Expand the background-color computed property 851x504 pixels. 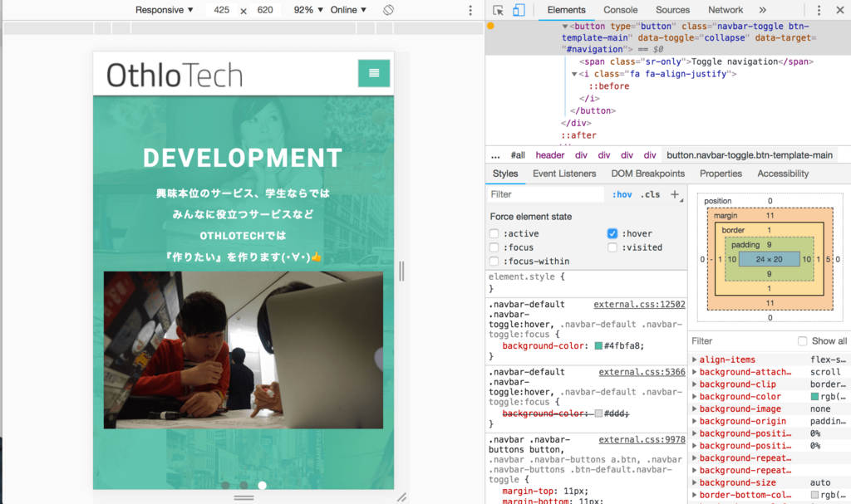(x=694, y=397)
